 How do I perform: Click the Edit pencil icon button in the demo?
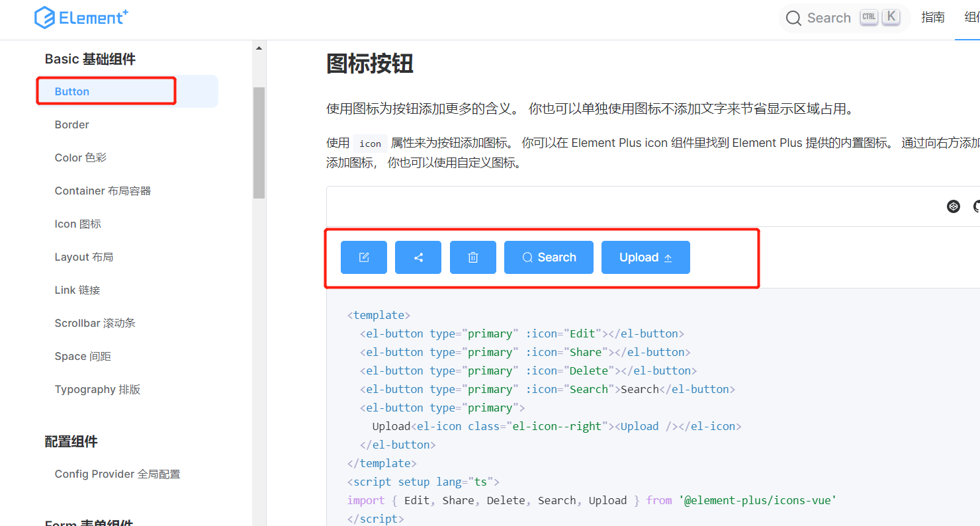click(x=364, y=257)
